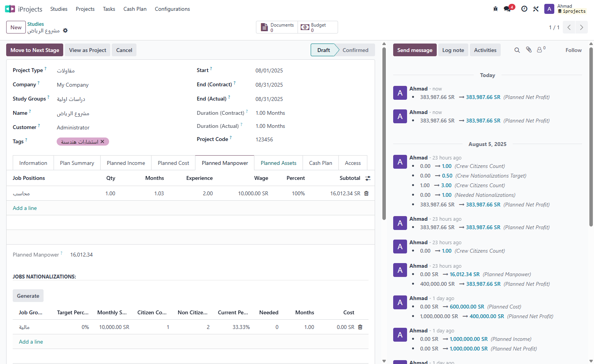Show followers icon in chatter
Image resolution: width=594 pixels, height=364 pixels.
(x=541, y=50)
